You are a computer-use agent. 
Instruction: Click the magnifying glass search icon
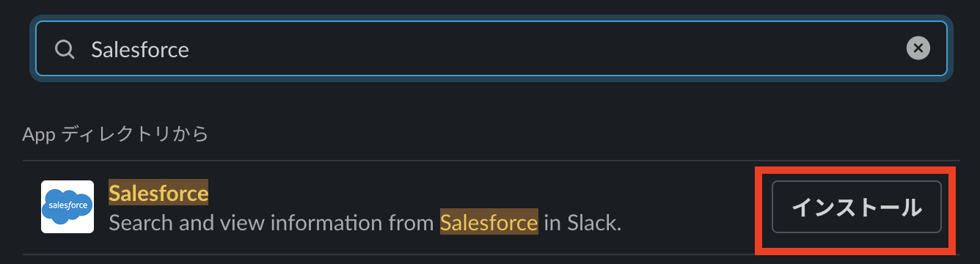tap(65, 49)
